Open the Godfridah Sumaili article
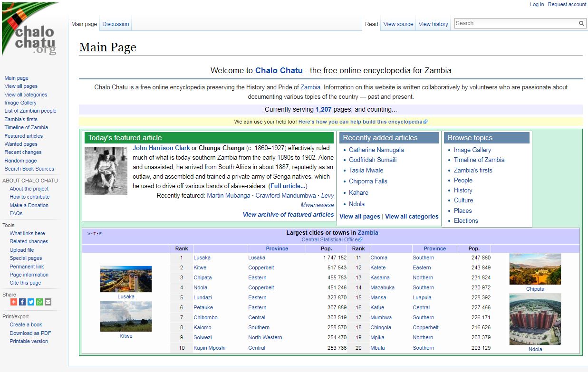Viewport: 588px width, 372px height. point(373,160)
